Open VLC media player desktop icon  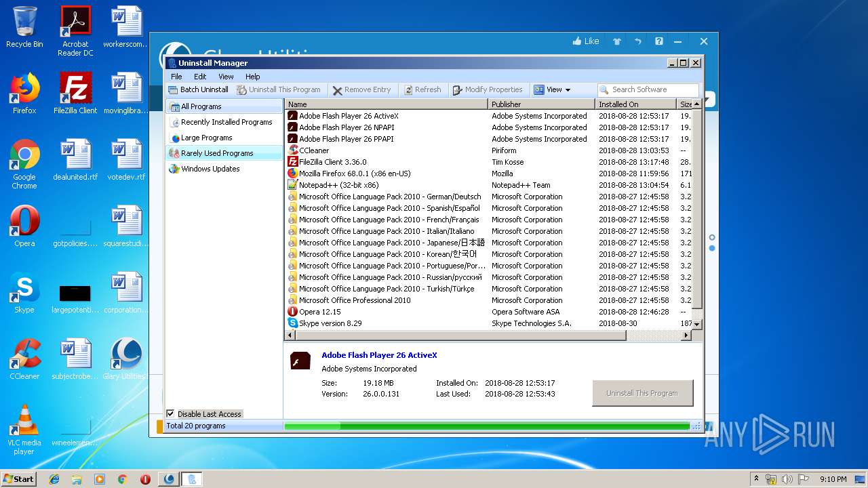[24, 430]
